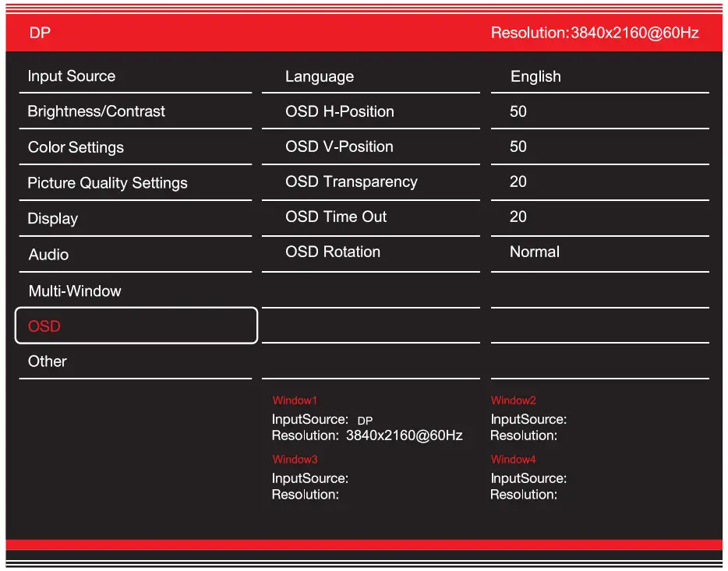Open the Audio settings menu
This screenshot has width=728, height=571.
coord(48,254)
